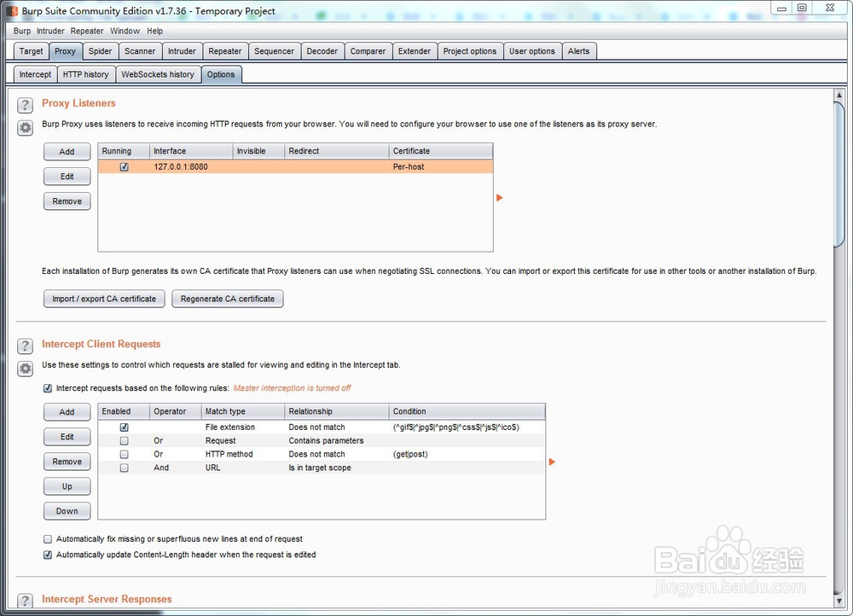Click Import / export CA certificate
This screenshot has height=616, width=853.
104,299
